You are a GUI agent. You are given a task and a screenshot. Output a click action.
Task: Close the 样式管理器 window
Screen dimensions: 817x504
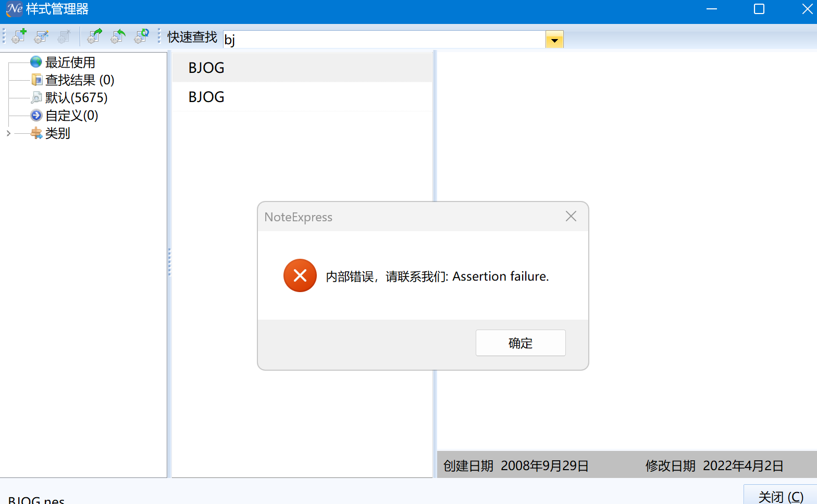click(807, 9)
